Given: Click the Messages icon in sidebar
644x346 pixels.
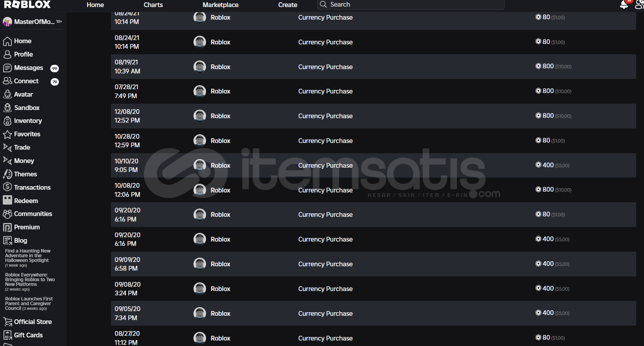Looking at the screenshot, I should [7, 68].
